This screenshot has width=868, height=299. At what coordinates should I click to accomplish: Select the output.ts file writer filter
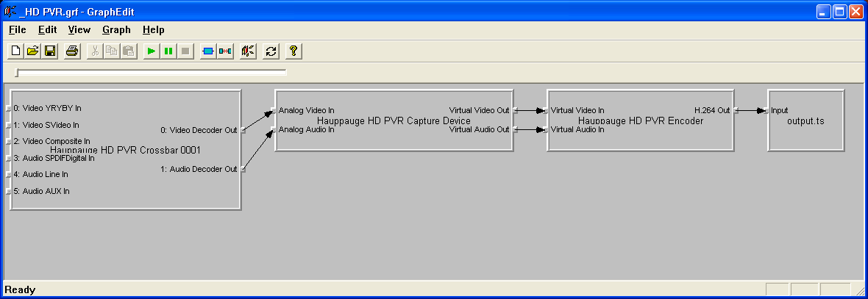805,120
